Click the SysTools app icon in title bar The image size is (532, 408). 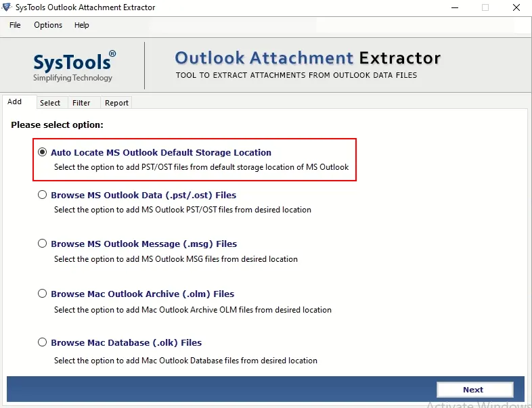coord(7,7)
